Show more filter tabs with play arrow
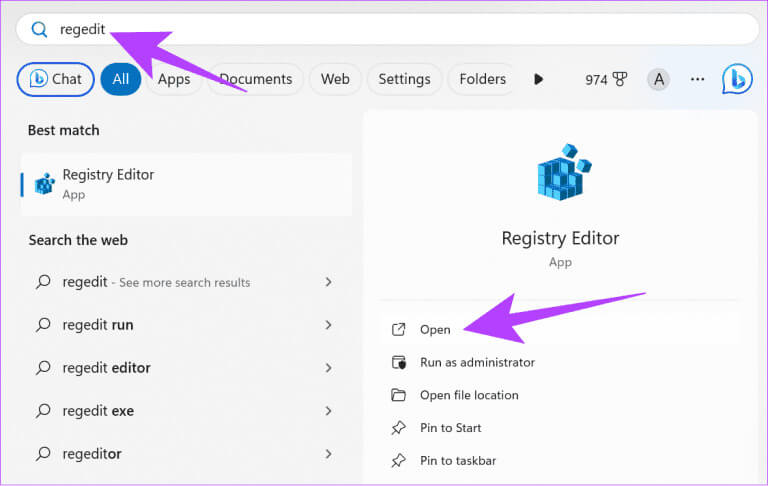The height and width of the screenshot is (486, 768). pyautogui.click(x=539, y=79)
